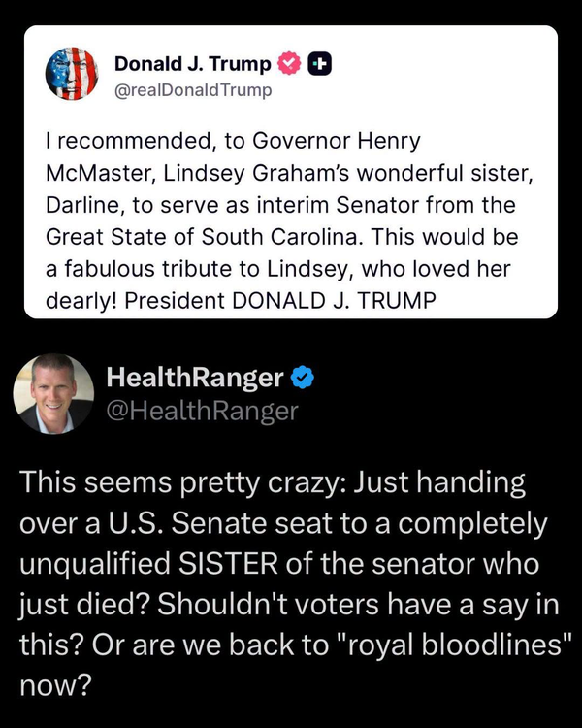The width and height of the screenshot is (582, 728).
Task: Tap the black plus badge next to Trump's name
Action: click(x=320, y=64)
